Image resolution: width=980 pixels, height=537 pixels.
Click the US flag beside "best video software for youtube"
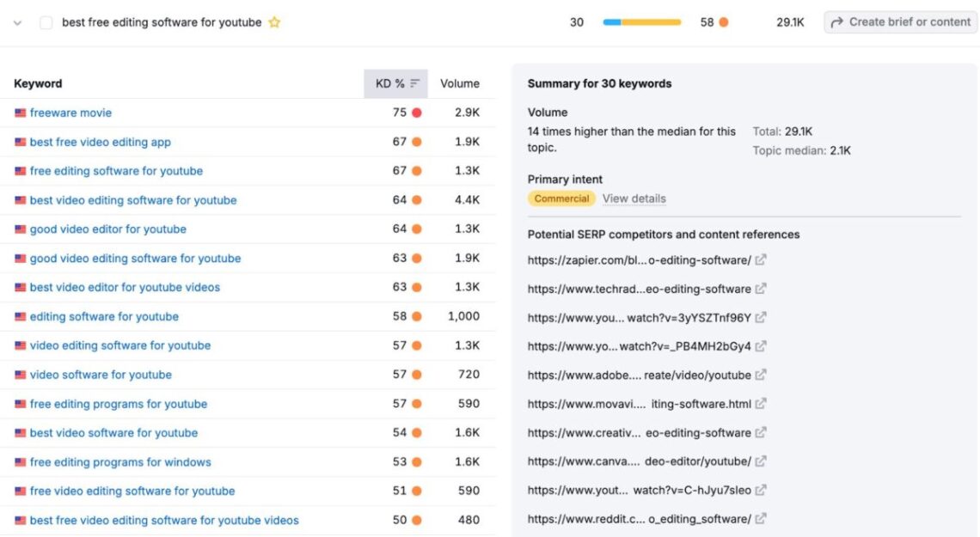pyautogui.click(x=19, y=432)
